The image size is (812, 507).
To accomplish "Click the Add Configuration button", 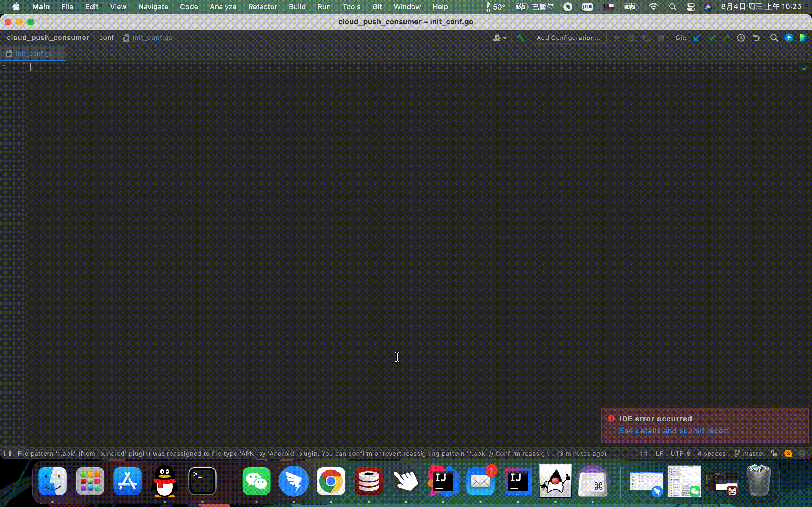I will tap(568, 37).
